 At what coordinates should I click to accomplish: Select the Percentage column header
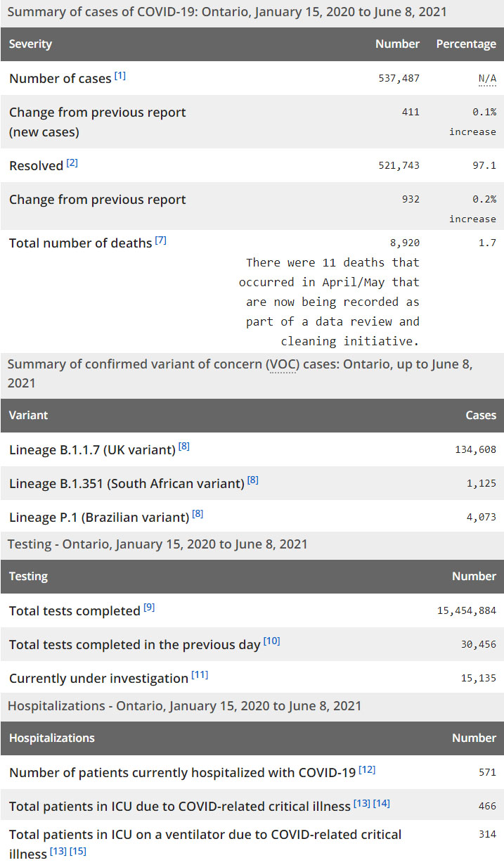pos(465,44)
